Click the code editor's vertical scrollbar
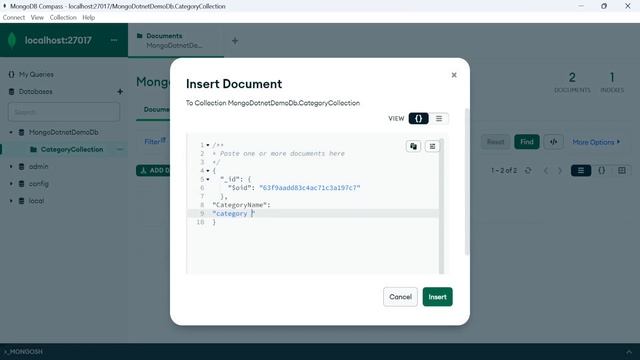 coord(441,206)
